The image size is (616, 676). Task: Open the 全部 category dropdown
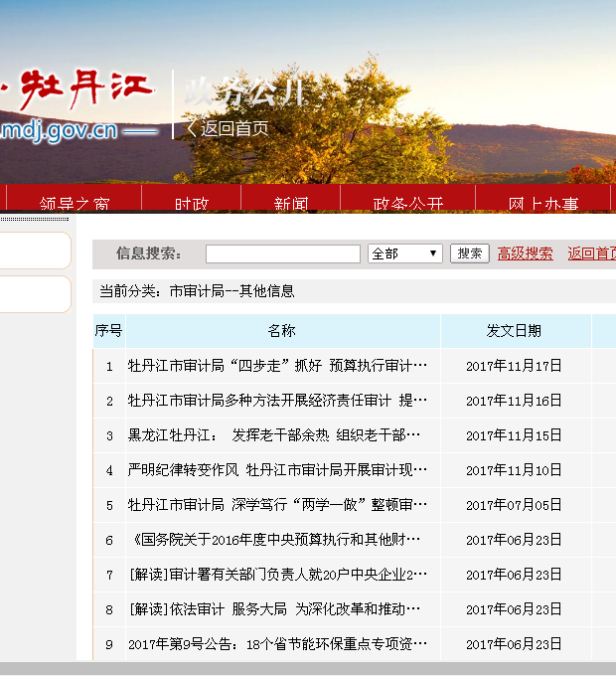(404, 253)
